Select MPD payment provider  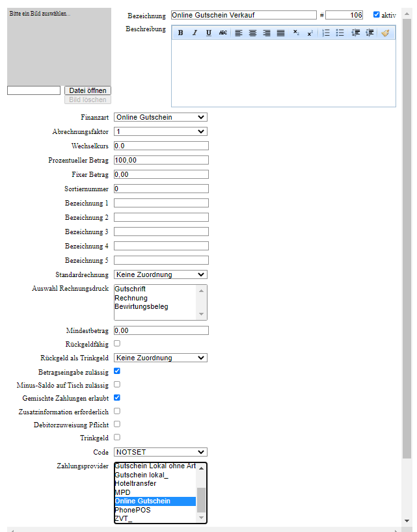[155, 492]
